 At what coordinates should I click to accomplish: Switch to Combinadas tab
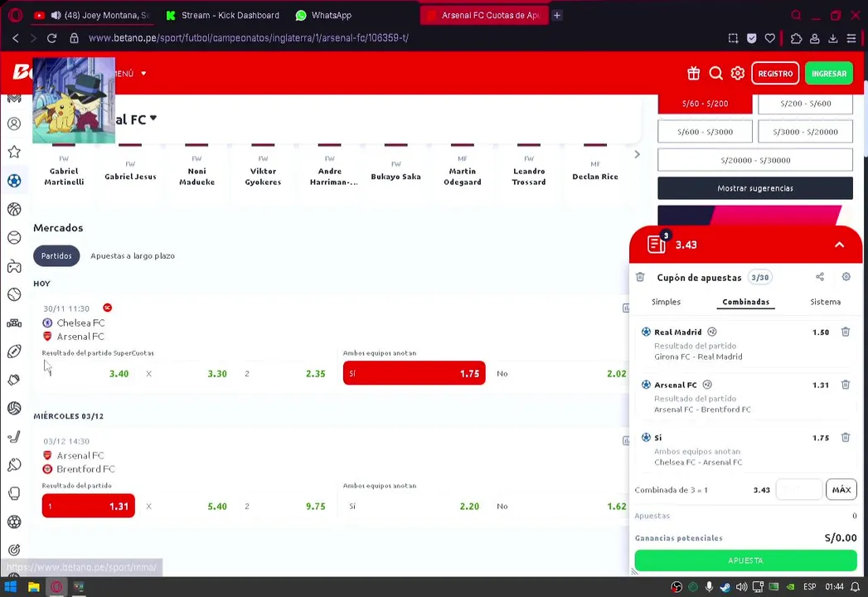coord(745,302)
